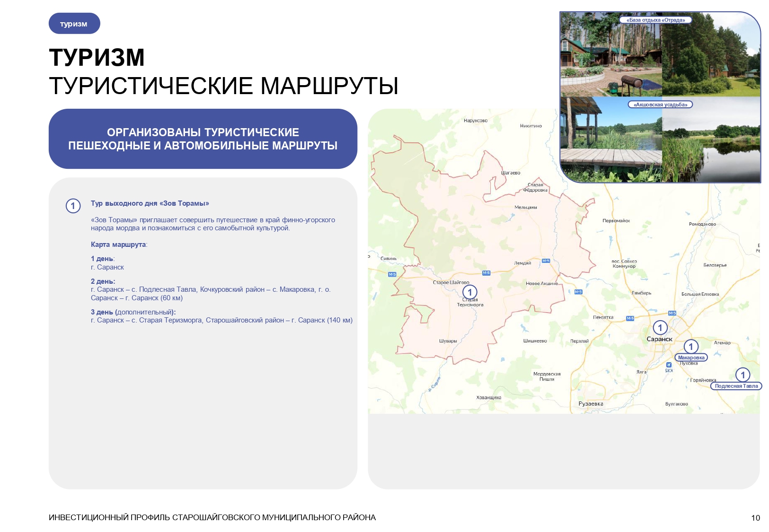Click the Подлесная Тавла map label pill
The height and width of the screenshot is (532, 769).
tap(736, 386)
